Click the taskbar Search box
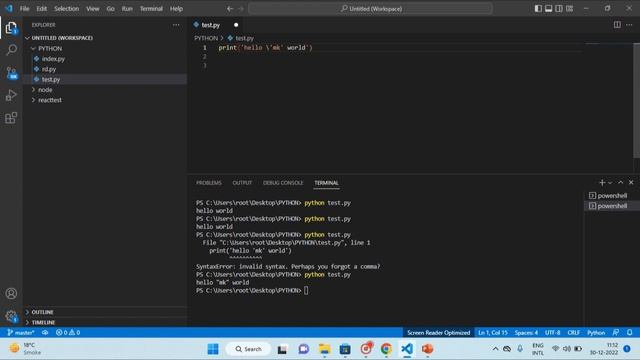Viewport: 640px width, 360px height. [248, 349]
